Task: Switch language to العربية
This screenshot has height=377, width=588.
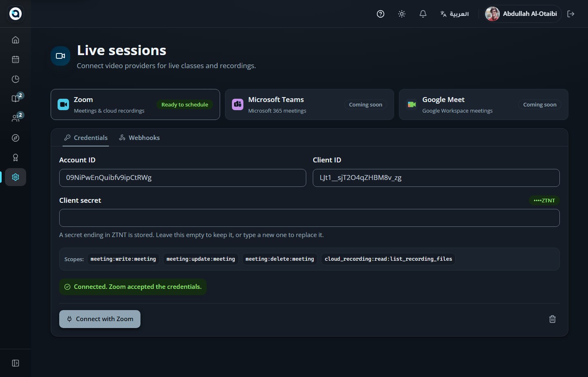Action: 454,14
